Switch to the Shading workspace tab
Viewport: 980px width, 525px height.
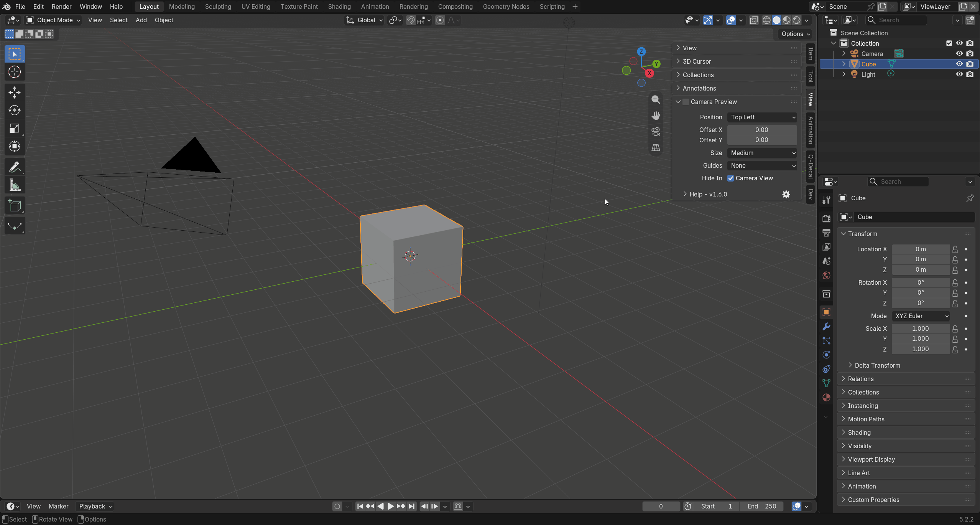(x=339, y=7)
